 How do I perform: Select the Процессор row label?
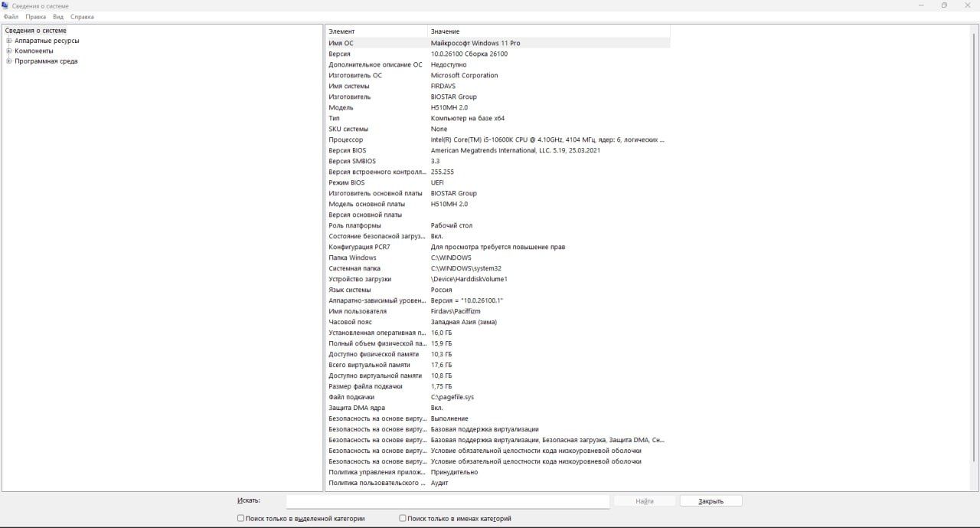pos(346,139)
